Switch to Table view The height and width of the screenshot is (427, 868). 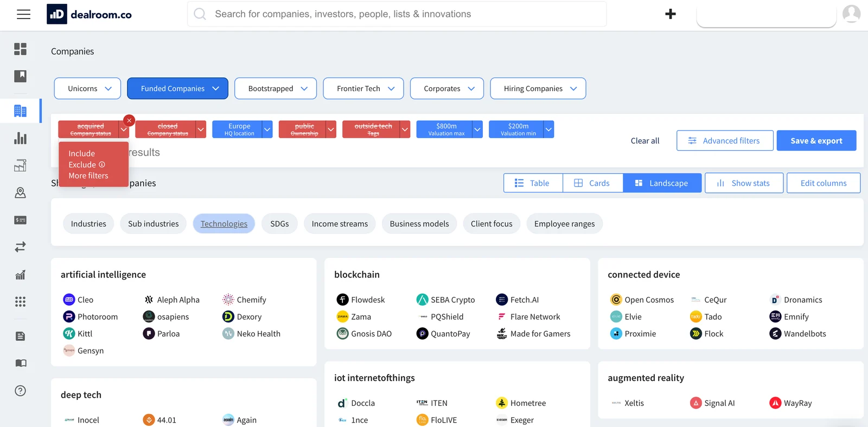pyautogui.click(x=533, y=183)
